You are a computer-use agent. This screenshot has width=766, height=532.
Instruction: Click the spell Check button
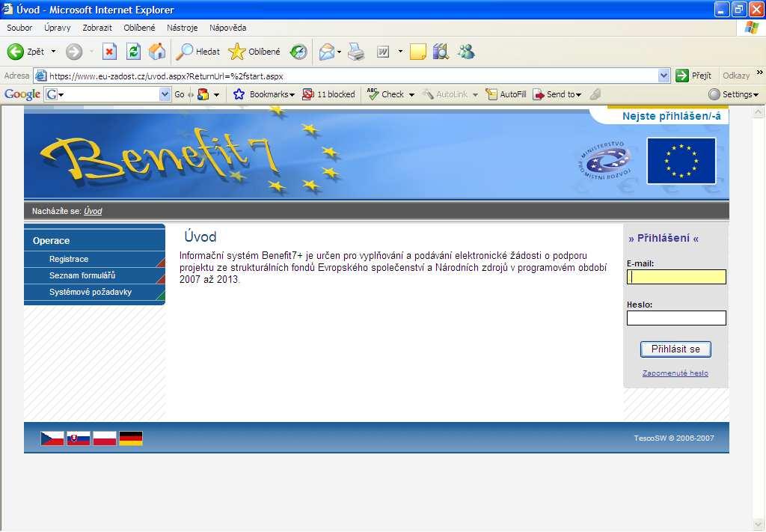pyautogui.click(x=386, y=94)
